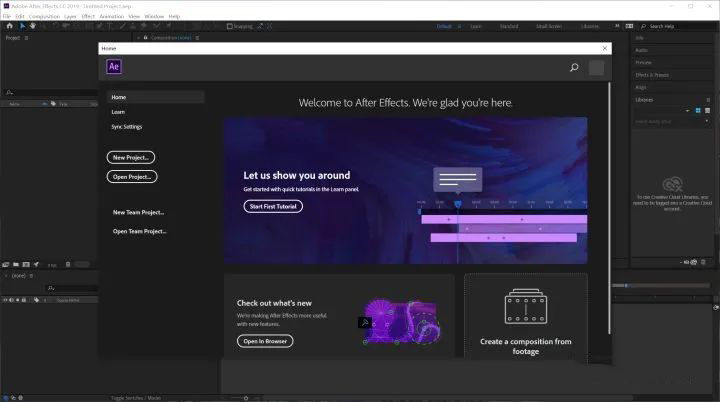Click Open Team Project... link
This screenshot has height=402, width=720.
140,231
